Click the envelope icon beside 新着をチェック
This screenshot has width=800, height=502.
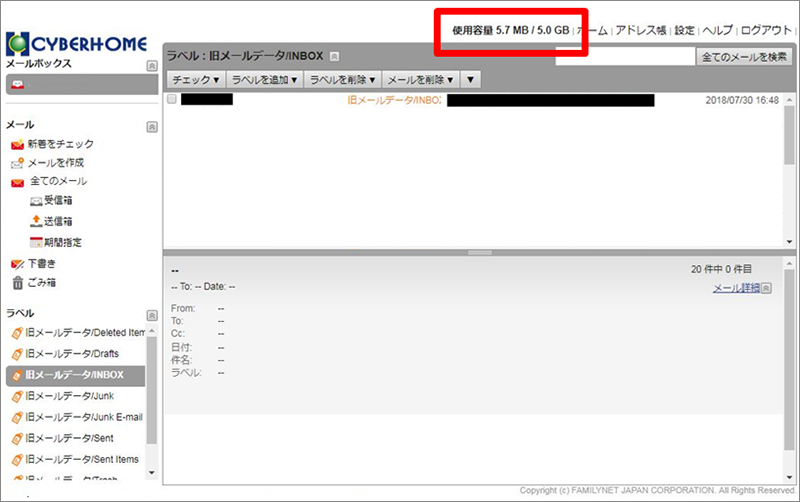17,145
